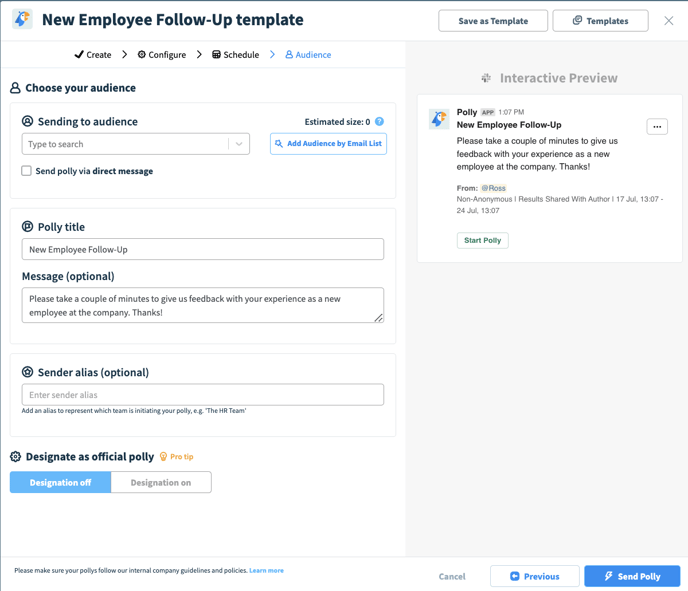Click the Sender alias section icon

[27, 372]
